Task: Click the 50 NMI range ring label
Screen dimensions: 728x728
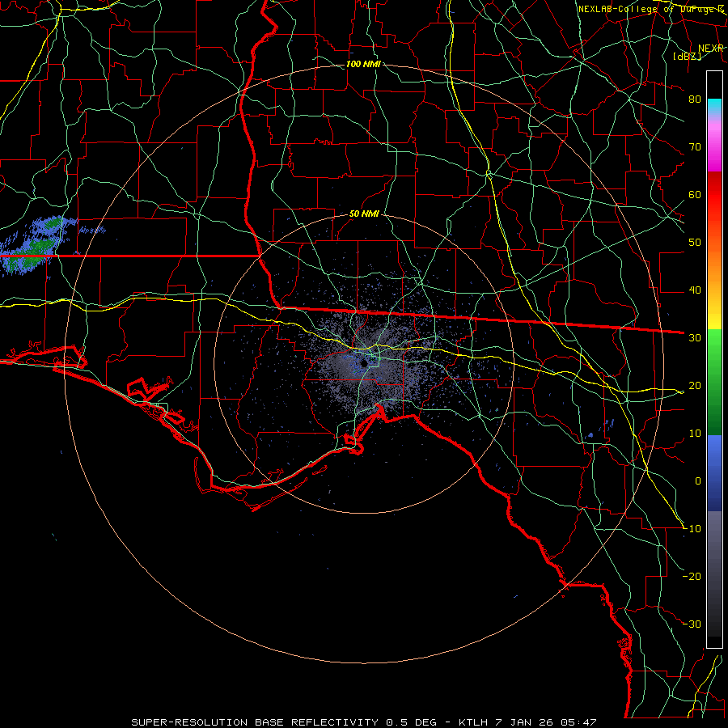Action: (364, 214)
